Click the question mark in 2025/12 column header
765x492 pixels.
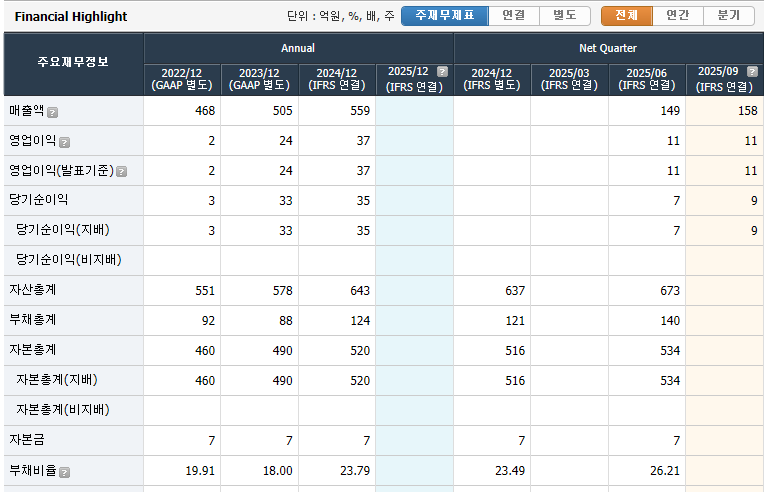(x=442, y=72)
